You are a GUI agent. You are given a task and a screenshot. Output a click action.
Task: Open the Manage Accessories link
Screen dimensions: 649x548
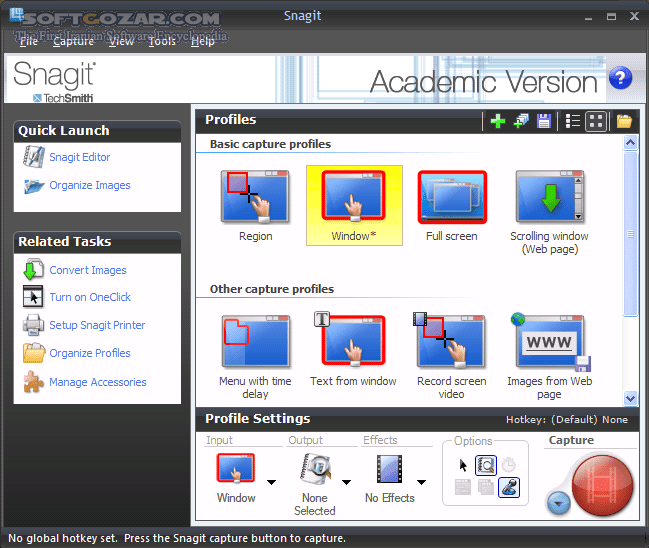98,382
